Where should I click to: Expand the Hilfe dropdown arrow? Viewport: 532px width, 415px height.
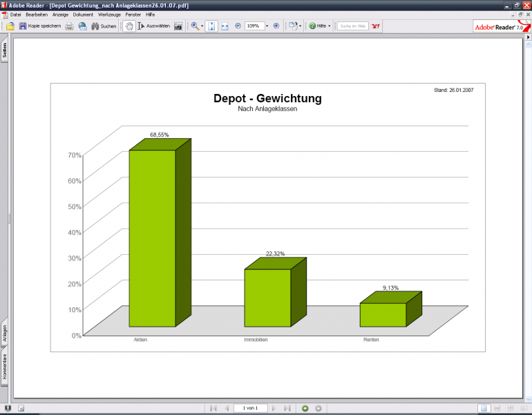(x=329, y=26)
